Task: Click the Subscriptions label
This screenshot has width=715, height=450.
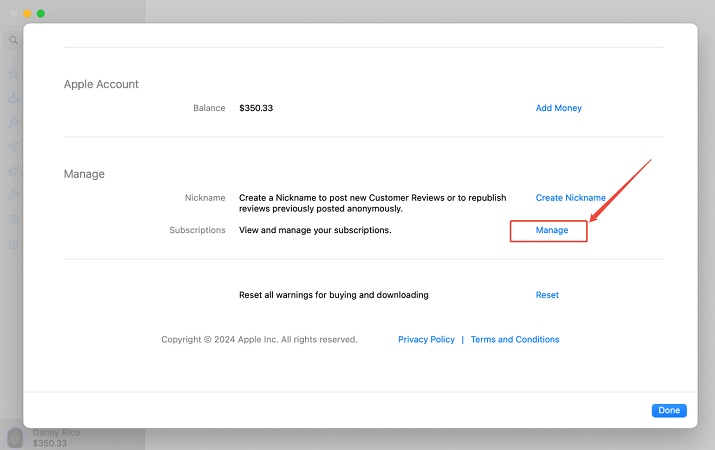Action: (x=197, y=230)
